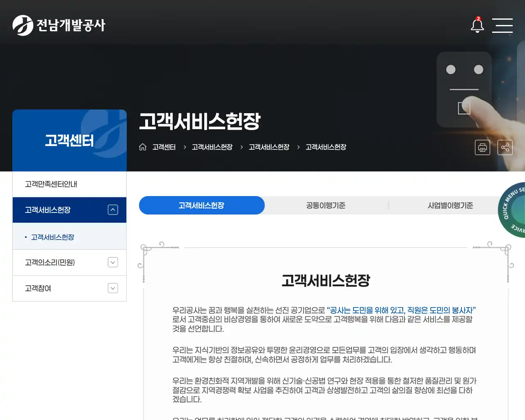The image size is (525, 420).
Task: Switch to the 고객서비스헌장 tab
Action: (x=202, y=205)
